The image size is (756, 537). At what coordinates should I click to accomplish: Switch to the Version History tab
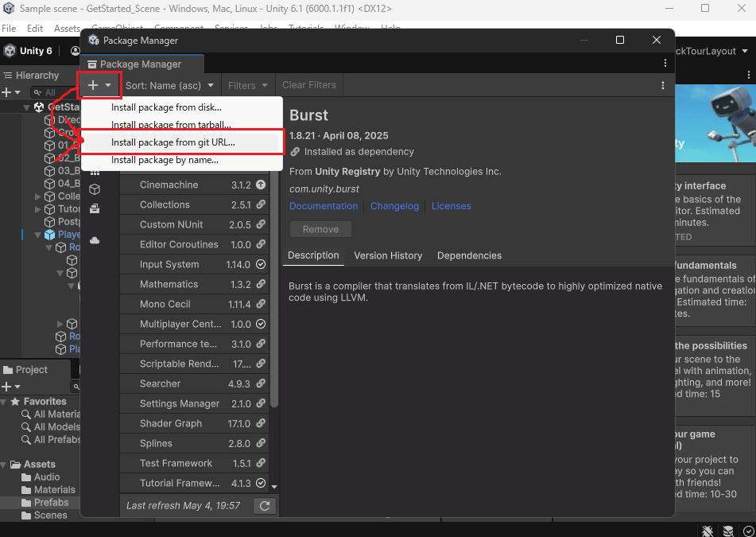(x=388, y=255)
